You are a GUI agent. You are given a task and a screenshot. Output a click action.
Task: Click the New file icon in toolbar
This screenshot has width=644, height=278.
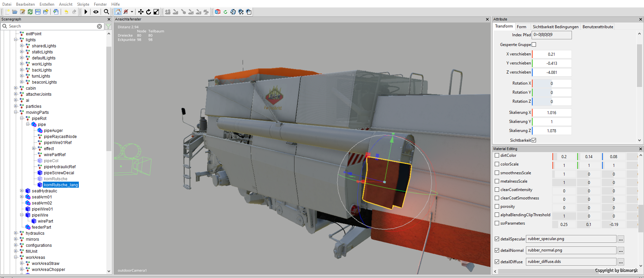click(7, 12)
